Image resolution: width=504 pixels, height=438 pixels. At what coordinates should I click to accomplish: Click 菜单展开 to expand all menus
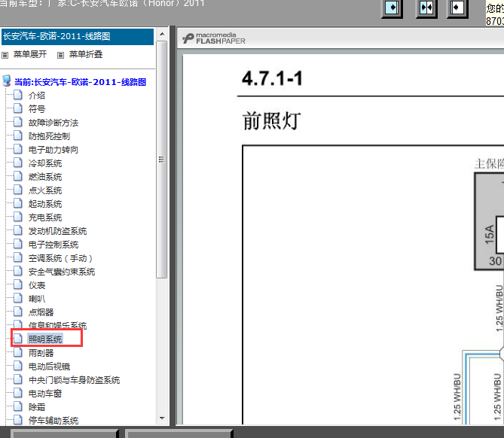tap(30, 54)
